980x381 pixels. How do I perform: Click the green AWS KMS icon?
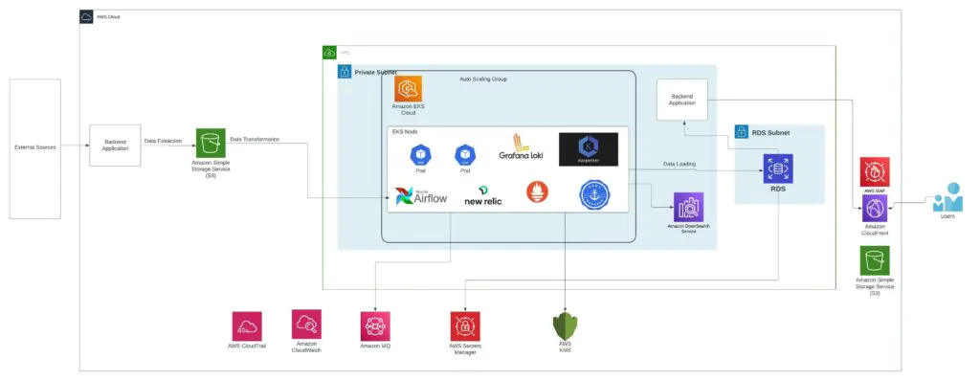coord(565,325)
